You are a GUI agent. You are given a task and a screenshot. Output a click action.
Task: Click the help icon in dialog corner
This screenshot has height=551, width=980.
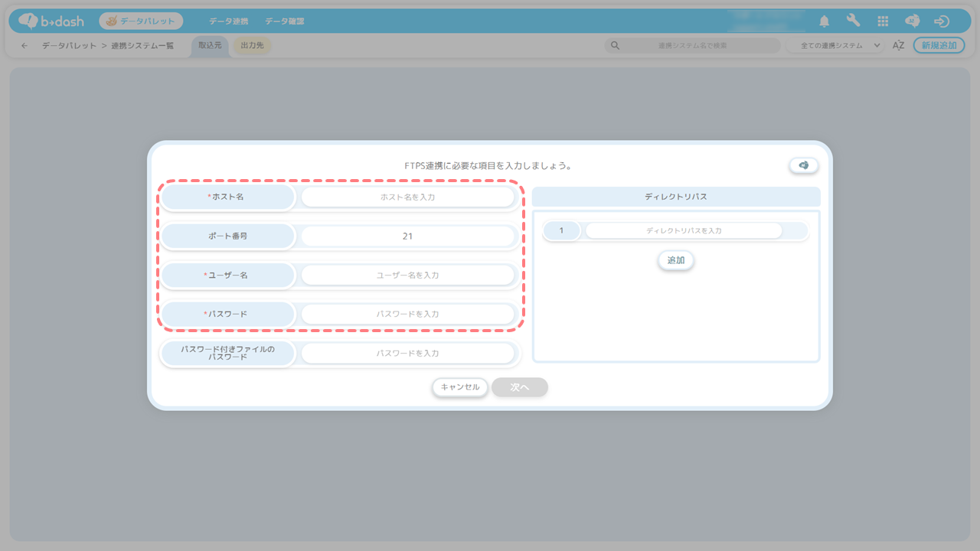tap(803, 165)
